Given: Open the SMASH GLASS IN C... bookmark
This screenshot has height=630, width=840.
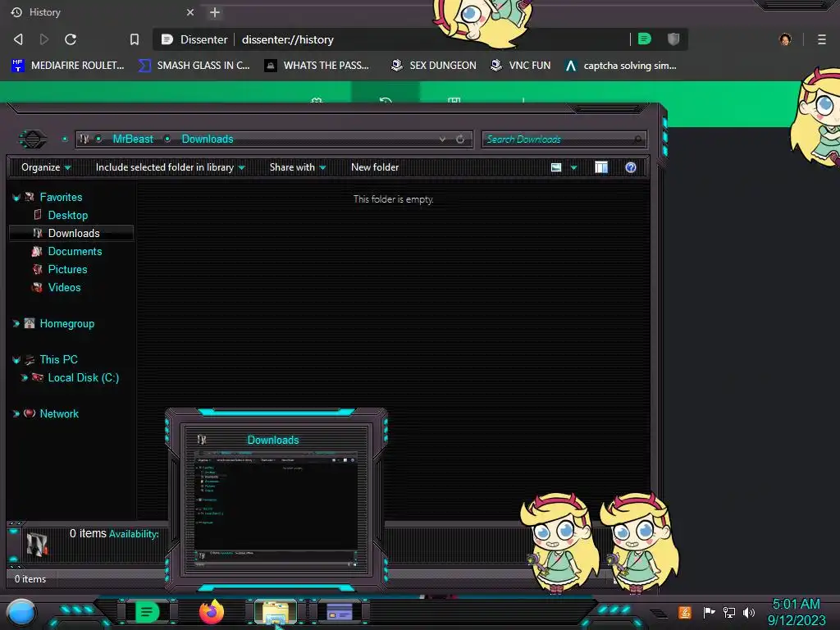Looking at the screenshot, I should (194, 66).
